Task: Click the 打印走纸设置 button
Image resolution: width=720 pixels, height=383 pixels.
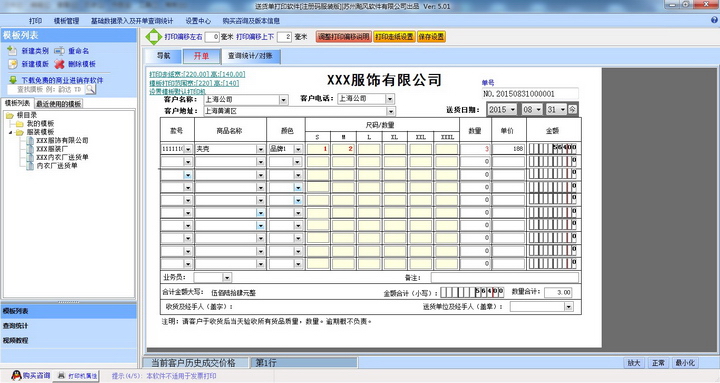Action: click(394, 37)
